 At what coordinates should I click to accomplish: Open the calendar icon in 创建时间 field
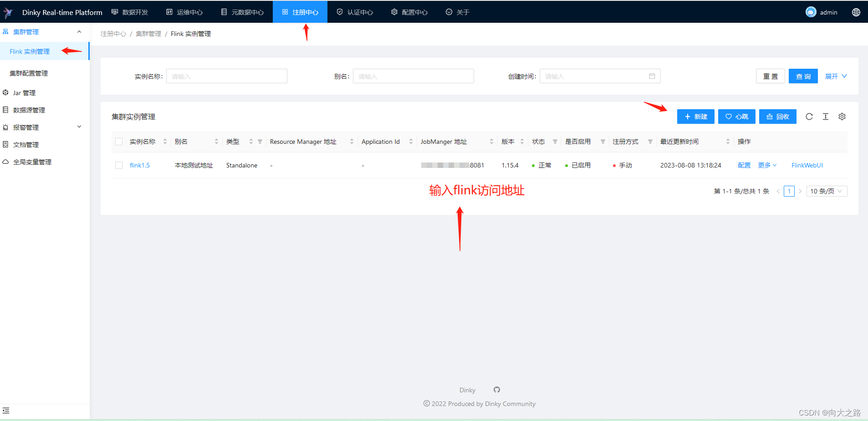(653, 76)
